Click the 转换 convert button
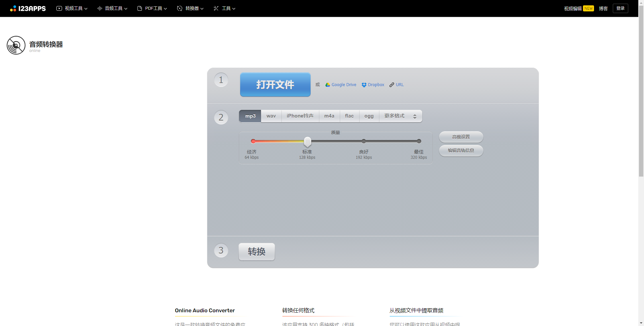Viewport: 644px width, 326px height. (257, 252)
